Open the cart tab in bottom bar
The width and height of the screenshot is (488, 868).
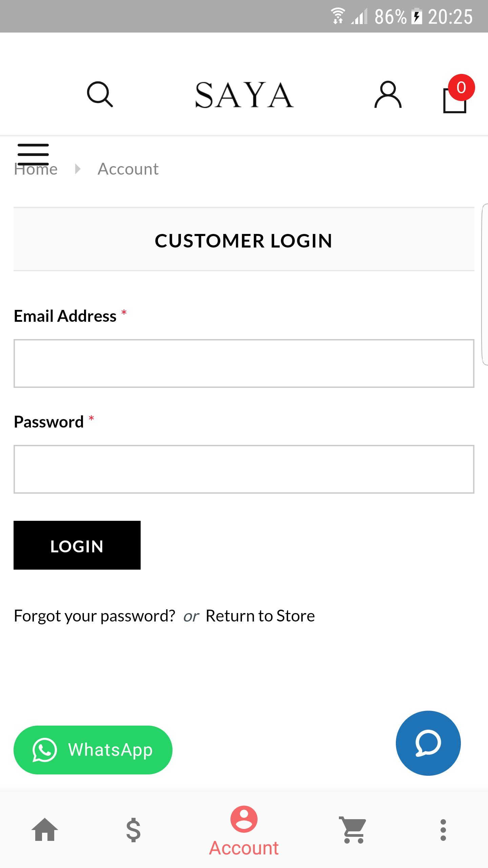[x=353, y=830]
